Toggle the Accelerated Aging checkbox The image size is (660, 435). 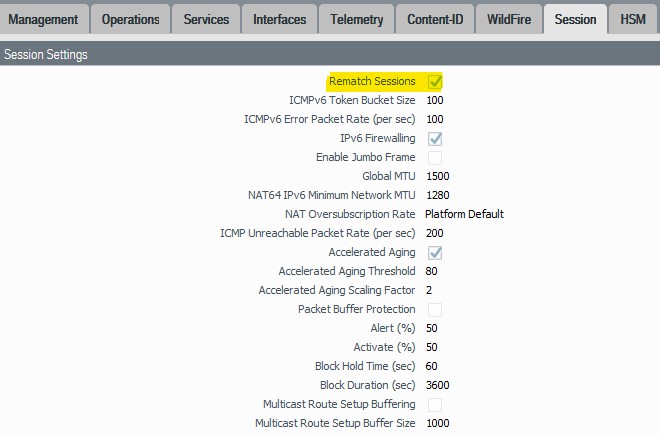(x=435, y=252)
